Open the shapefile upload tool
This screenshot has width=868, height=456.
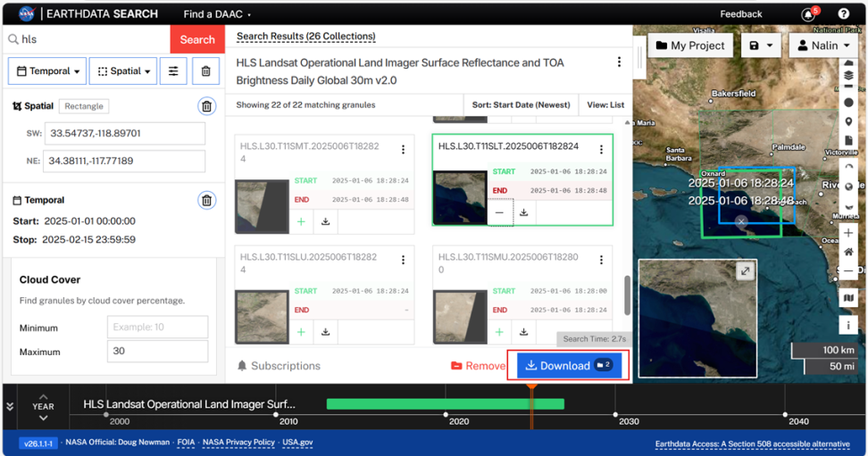(848, 141)
